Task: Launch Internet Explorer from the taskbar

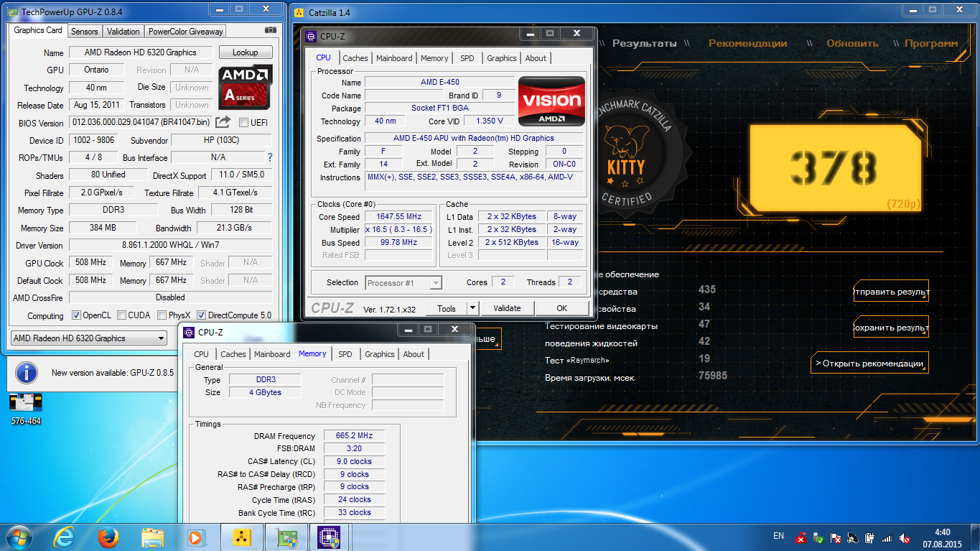Action: click(65, 537)
